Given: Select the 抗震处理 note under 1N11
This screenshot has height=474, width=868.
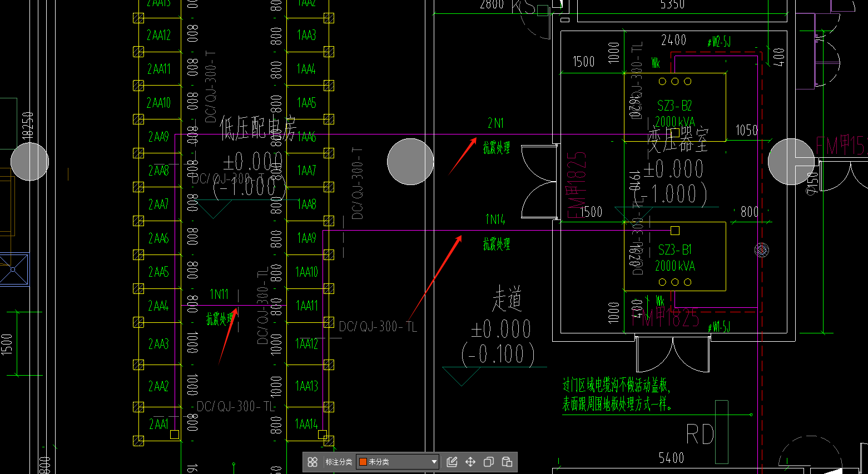Looking at the screenshot, I should click(x=220, y=318).
